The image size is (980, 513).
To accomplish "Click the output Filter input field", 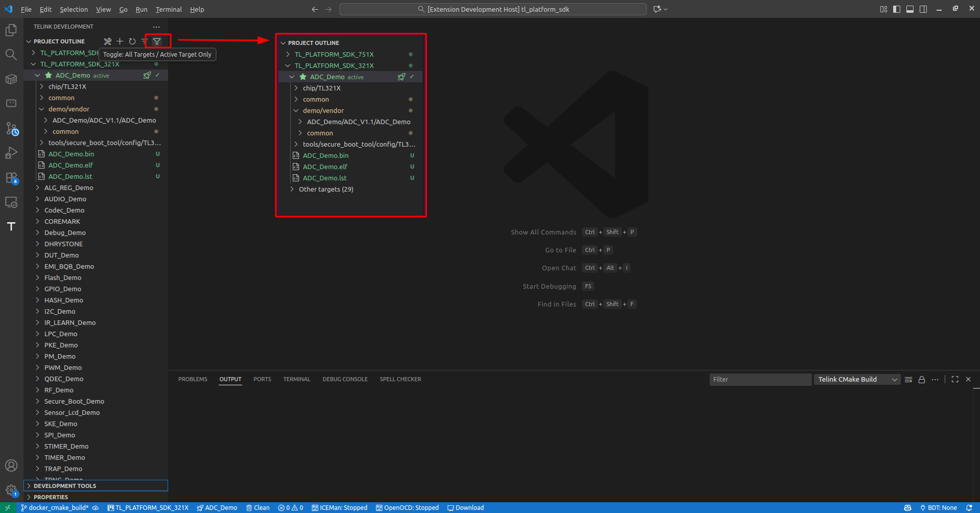I will coord(760,379).
